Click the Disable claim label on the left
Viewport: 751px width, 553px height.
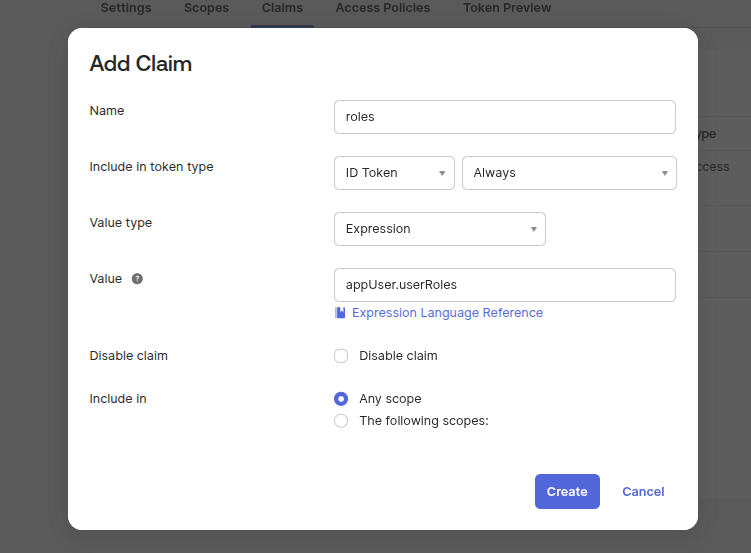(128, 356)
